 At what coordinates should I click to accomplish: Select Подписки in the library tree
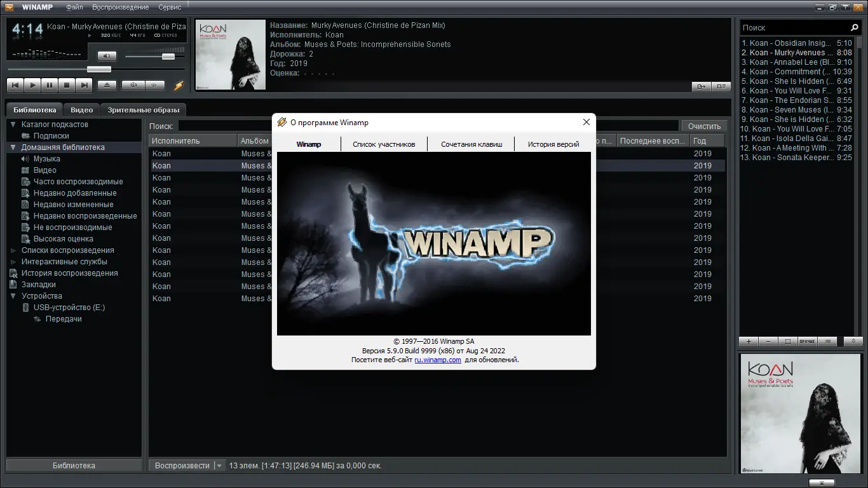click(x=51, y=136)
